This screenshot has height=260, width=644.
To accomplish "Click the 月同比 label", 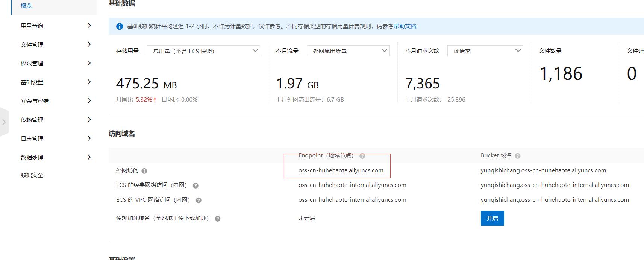I will [124, 100].
